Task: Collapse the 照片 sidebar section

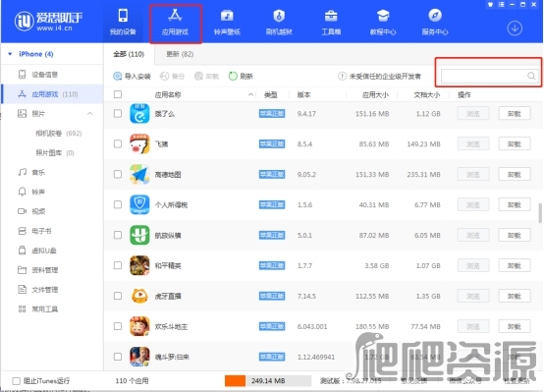Action: coord(90,114)
